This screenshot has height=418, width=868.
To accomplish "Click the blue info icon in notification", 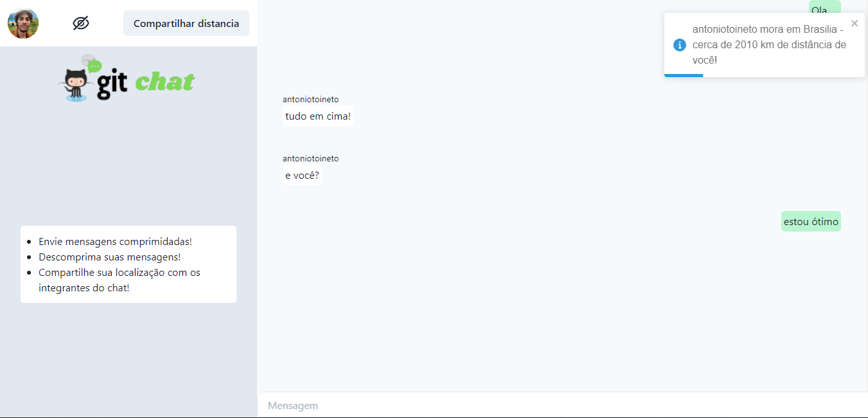I will [x=680, y=45].
